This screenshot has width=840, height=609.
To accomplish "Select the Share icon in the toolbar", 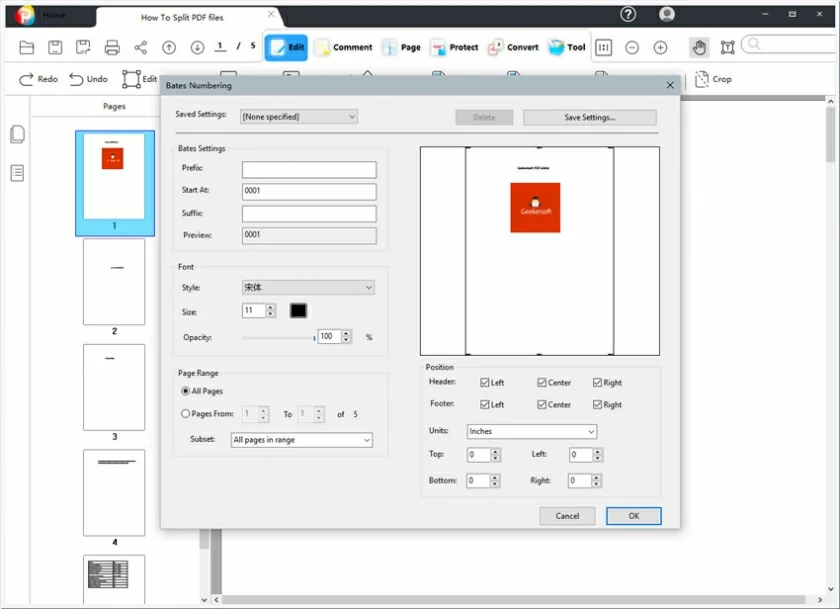I will (x=140, y=47).
